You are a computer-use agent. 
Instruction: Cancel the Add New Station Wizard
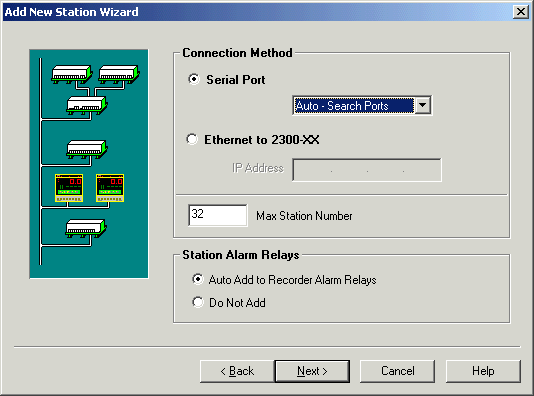(x=397, y=371)
